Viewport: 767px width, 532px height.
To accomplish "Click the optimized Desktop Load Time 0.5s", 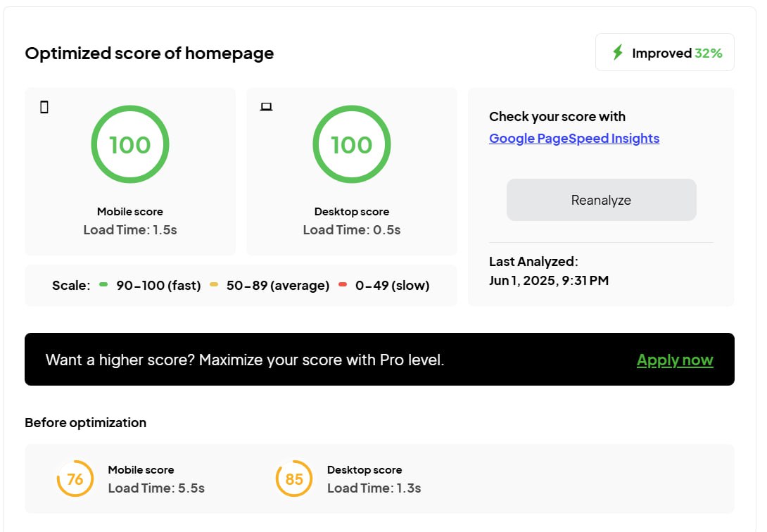I will coord(351,230).
